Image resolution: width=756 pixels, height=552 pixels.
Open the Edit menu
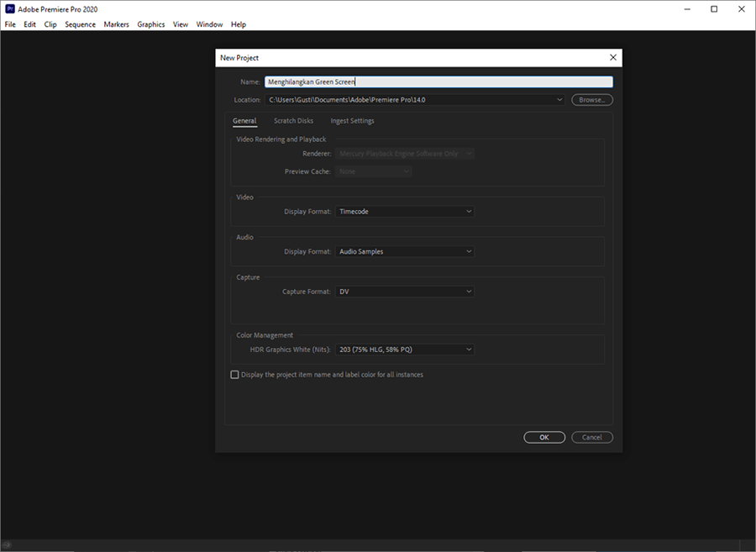(x=29, y=24)
